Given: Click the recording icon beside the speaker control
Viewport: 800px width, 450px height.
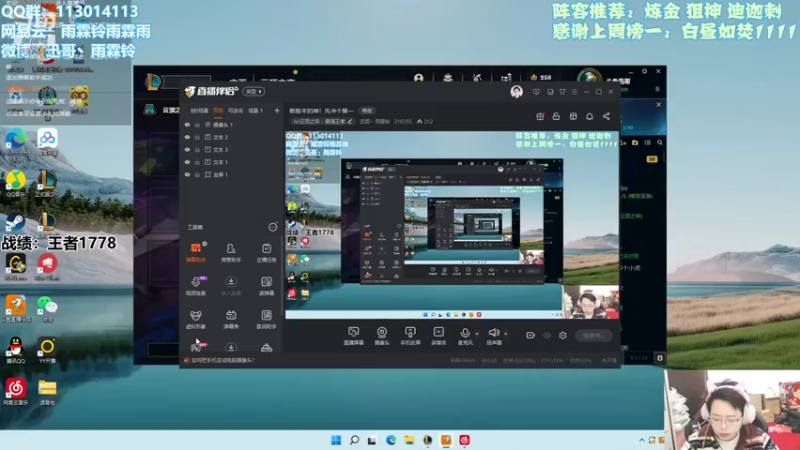Looking at the screenshot, I should pyautogui.click(x=530, y=335).
